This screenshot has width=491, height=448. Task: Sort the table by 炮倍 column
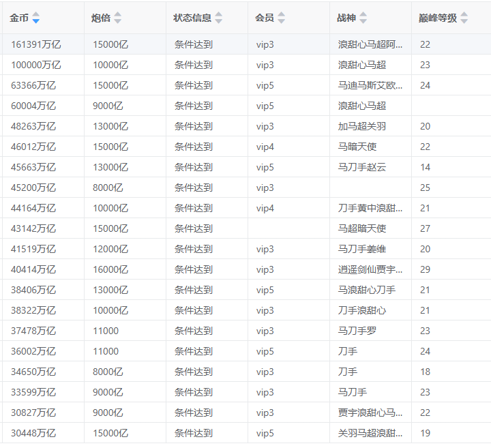(118, 18)
